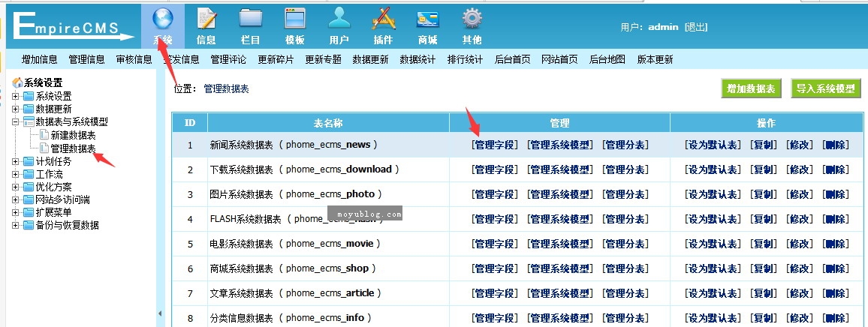The width and height of the screenshot is (868, 327).
Task: Select 网站首页 in the menu bar
Action: [x=559, y=59]
